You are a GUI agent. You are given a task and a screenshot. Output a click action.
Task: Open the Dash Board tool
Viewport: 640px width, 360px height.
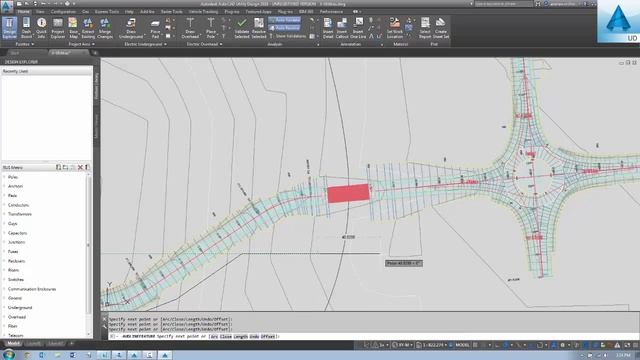pos(26,28)
